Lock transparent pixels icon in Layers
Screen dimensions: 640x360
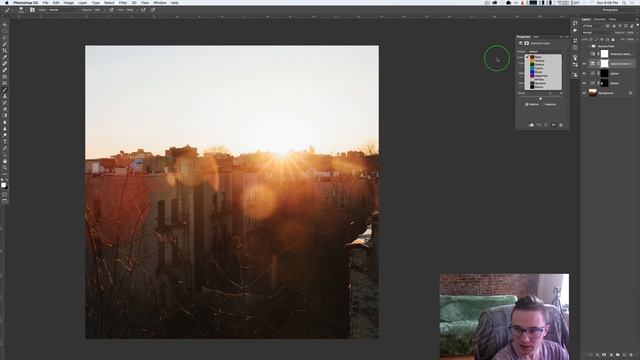[590, 40]
